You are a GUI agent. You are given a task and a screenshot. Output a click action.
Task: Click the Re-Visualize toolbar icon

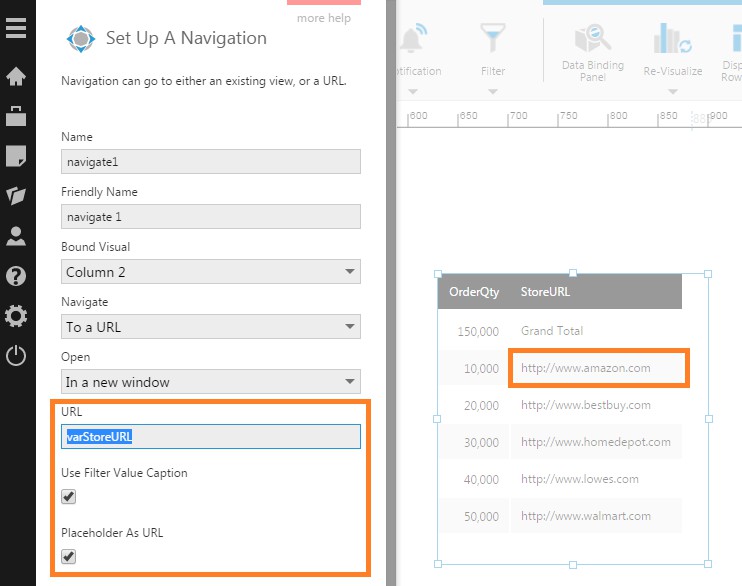click(672, 38)
